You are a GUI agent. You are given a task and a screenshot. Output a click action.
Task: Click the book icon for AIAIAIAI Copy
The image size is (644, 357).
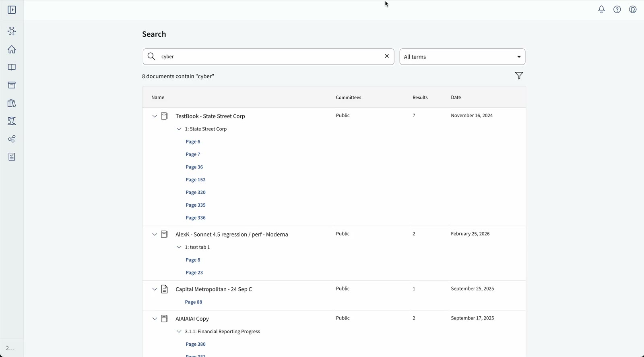(x=165, y=318)
